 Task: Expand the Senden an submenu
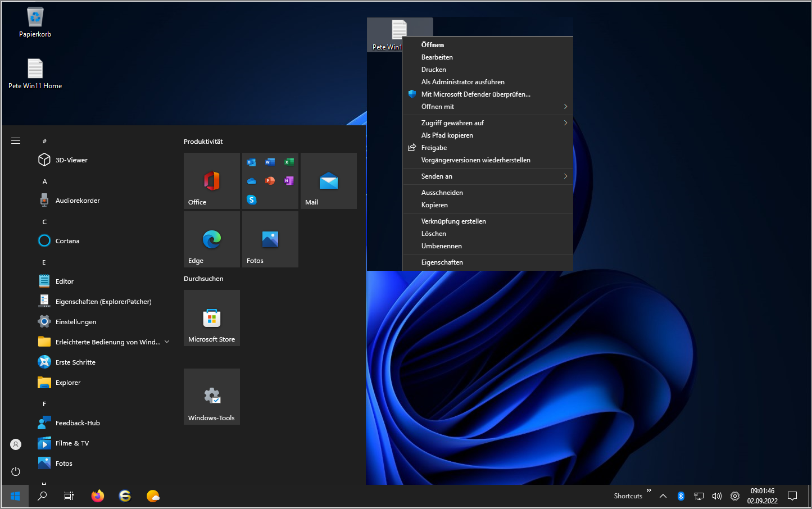(488, 176)
